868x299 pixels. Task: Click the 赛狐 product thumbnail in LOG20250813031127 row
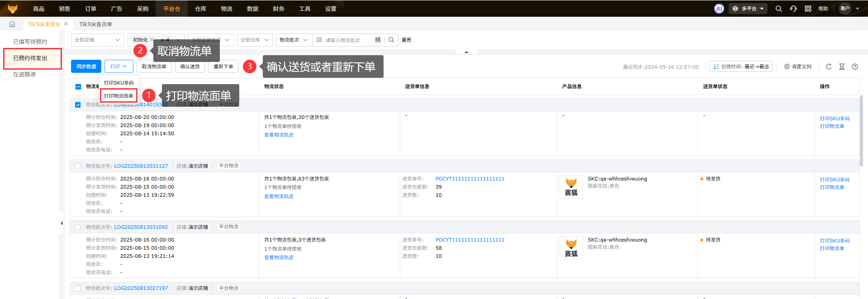(571, 187)
